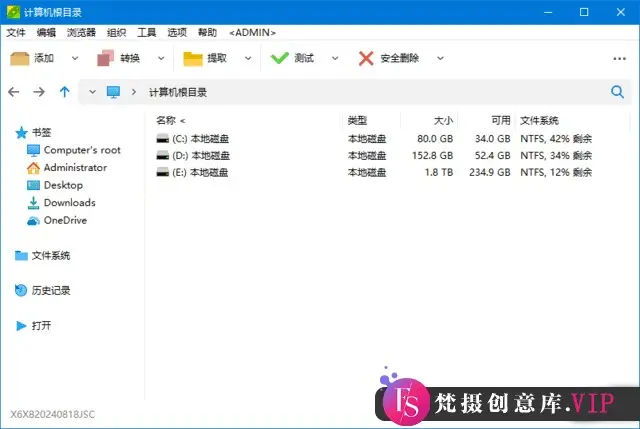Open the 组织 menu
Image resolution: width=640 pixels, height=429 pixels.
point(116,33)
